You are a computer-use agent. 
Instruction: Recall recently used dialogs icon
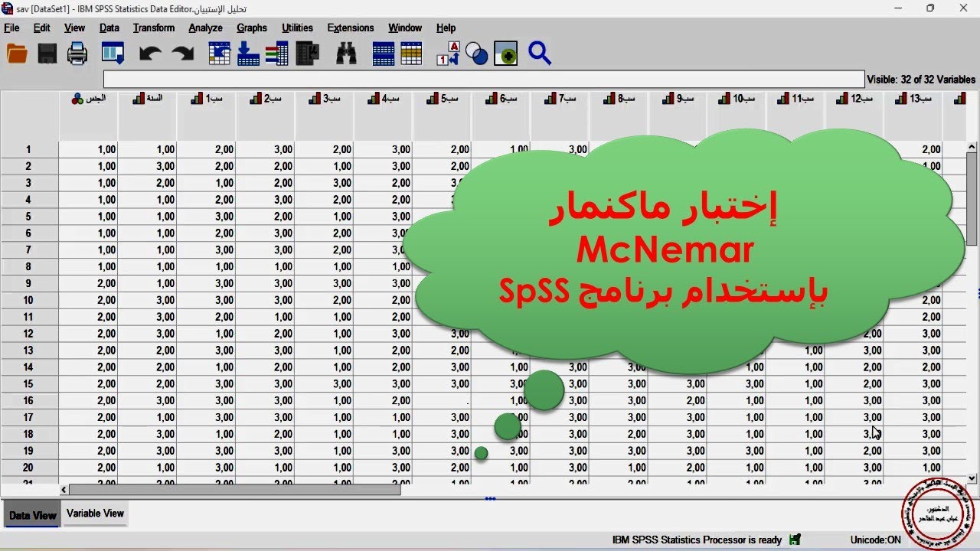click(x=113, y=54)
